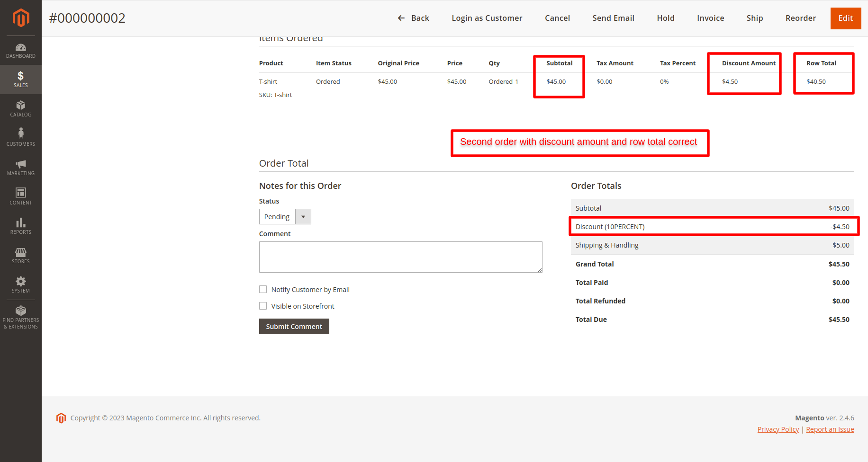Click the Magento logo at the top
This screenshot has height=462, width=868.
coord(20,18)
